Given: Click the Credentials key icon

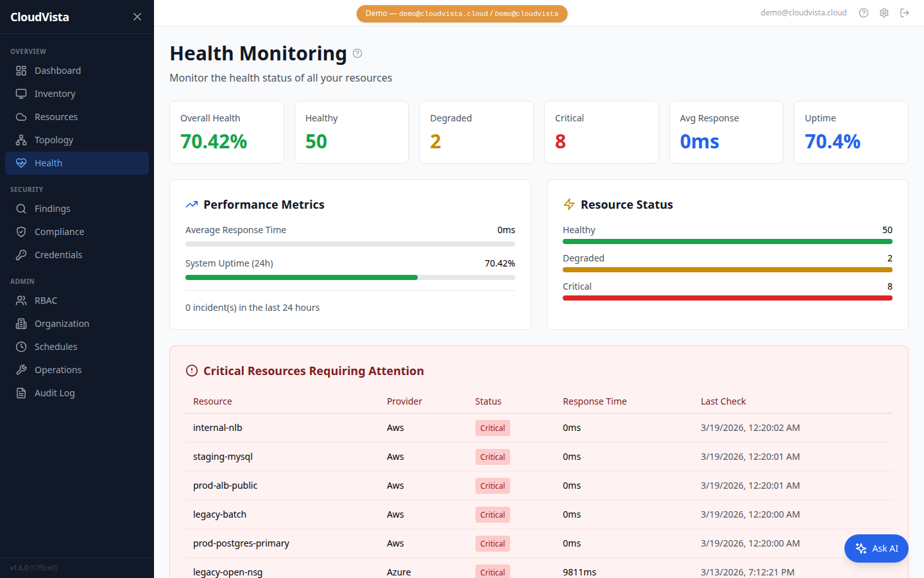Looking at the screenshot, I should (21, 254).
